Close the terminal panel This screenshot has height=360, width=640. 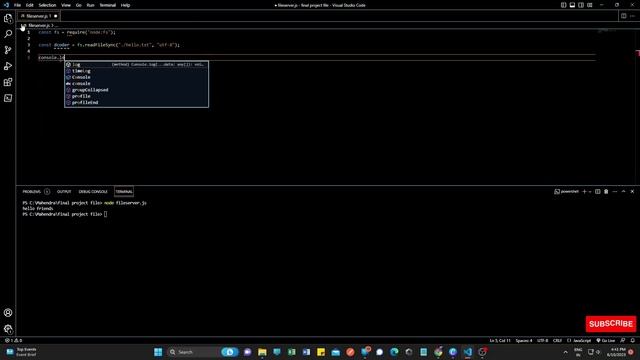coord(632,191)
